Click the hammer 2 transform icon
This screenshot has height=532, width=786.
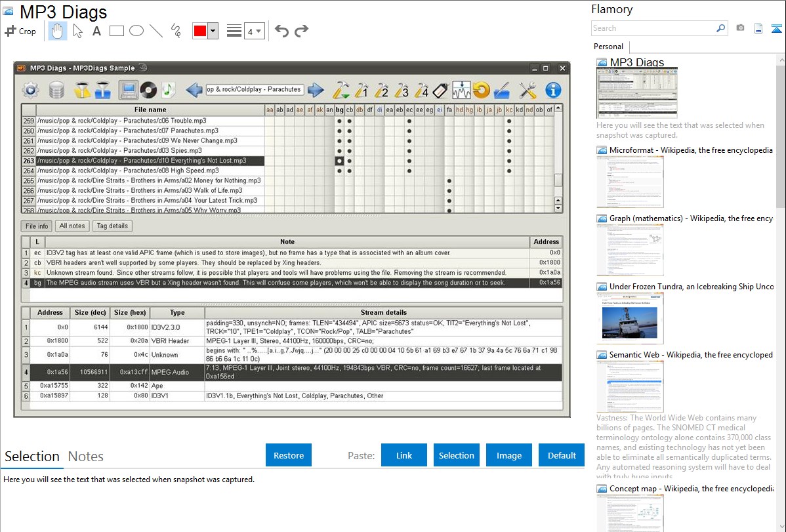(381, 91)
